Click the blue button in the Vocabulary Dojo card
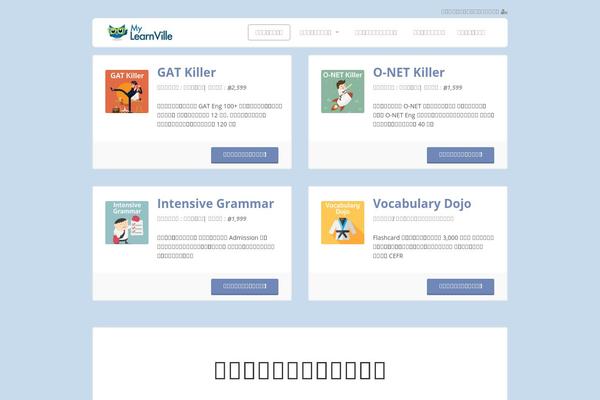This screenshot has width=600, height=400. 460,287
